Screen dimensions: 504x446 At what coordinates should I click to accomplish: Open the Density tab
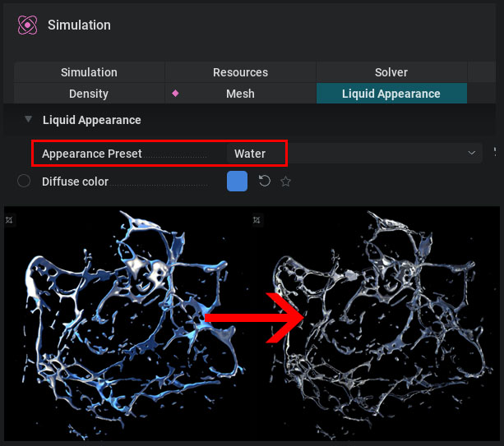[x=89, y=94]
